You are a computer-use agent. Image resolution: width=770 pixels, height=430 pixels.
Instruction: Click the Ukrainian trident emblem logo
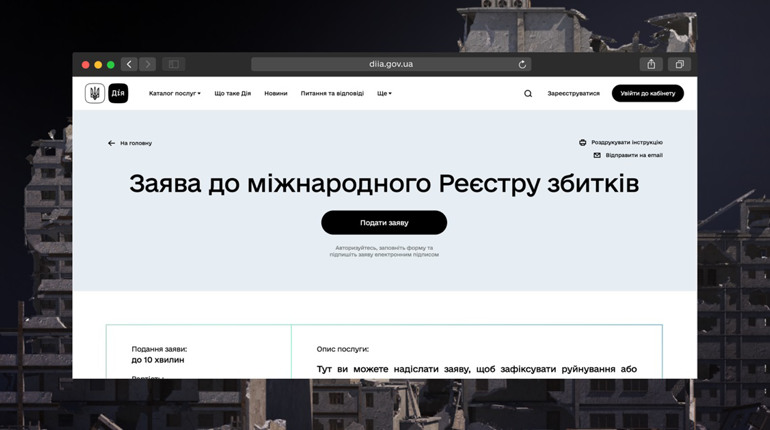tap(95, 93)
